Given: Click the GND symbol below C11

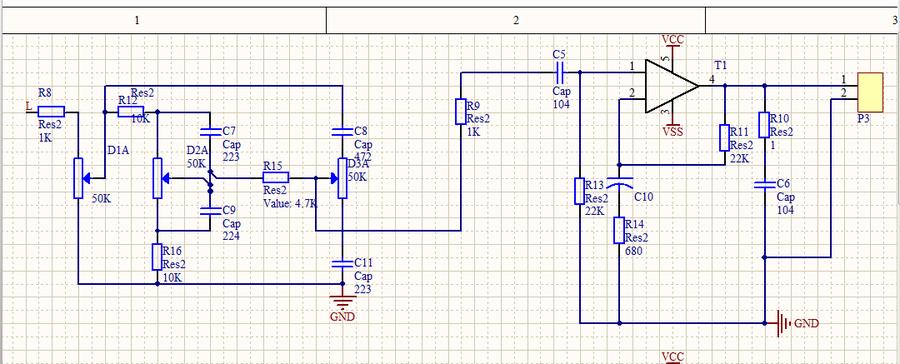Looking at the screenshot, I should tap(343, 303).
